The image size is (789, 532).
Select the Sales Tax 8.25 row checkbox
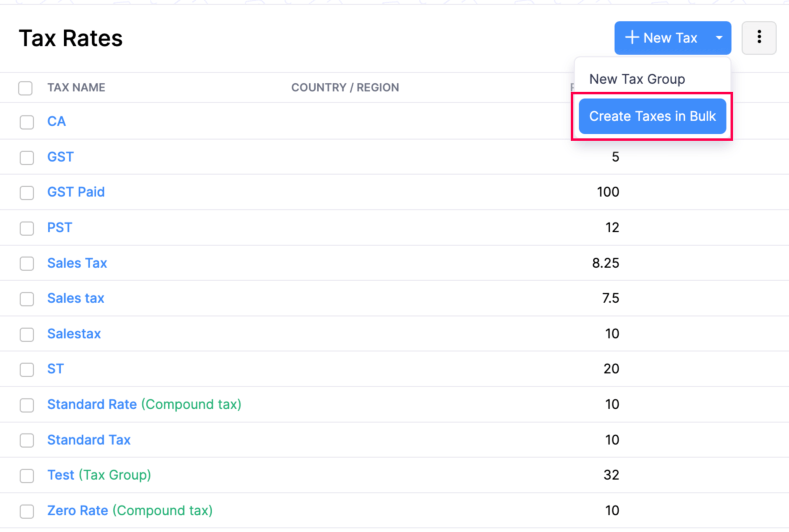coord(27,263)
